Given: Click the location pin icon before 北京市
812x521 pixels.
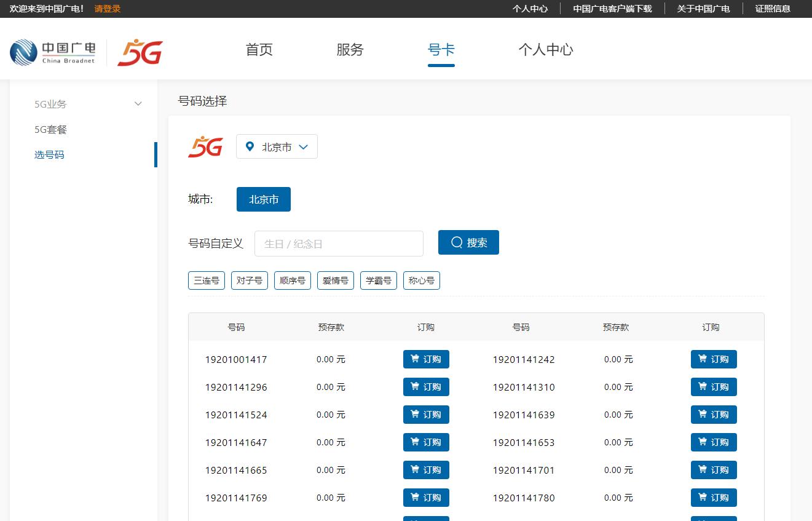Looking at the screenshot, I should click(x=250, y=146).
